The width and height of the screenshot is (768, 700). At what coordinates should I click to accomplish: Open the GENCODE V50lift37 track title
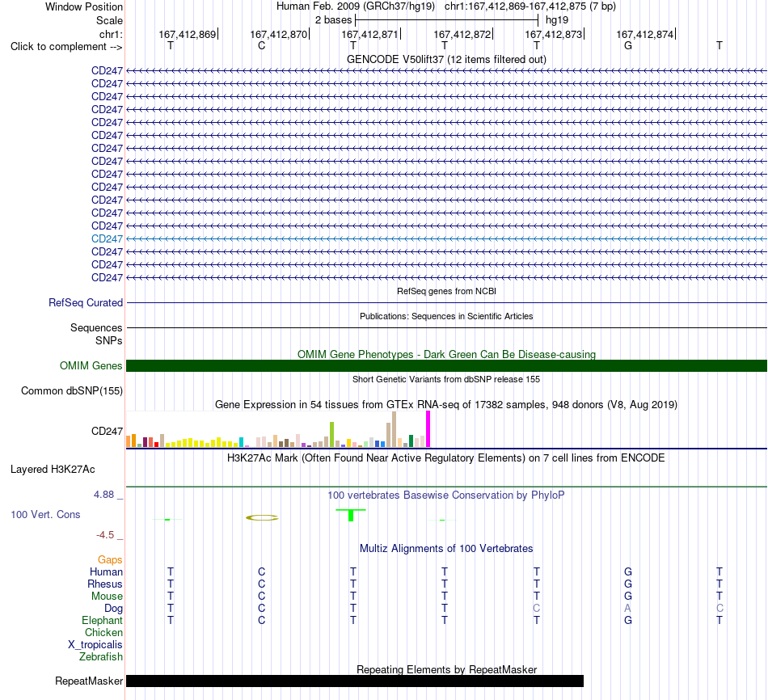446,59
